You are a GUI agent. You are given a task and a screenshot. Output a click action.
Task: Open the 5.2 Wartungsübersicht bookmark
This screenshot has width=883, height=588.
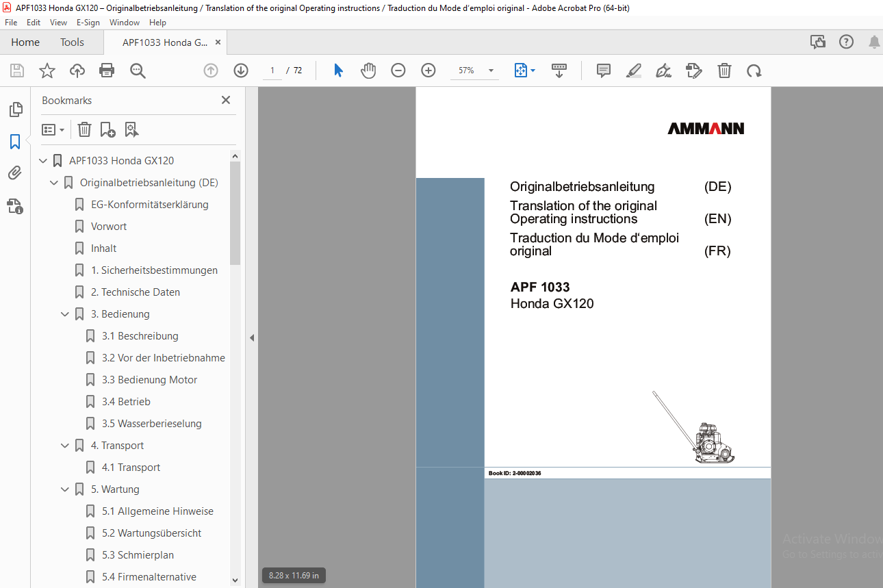click(152, 533)
